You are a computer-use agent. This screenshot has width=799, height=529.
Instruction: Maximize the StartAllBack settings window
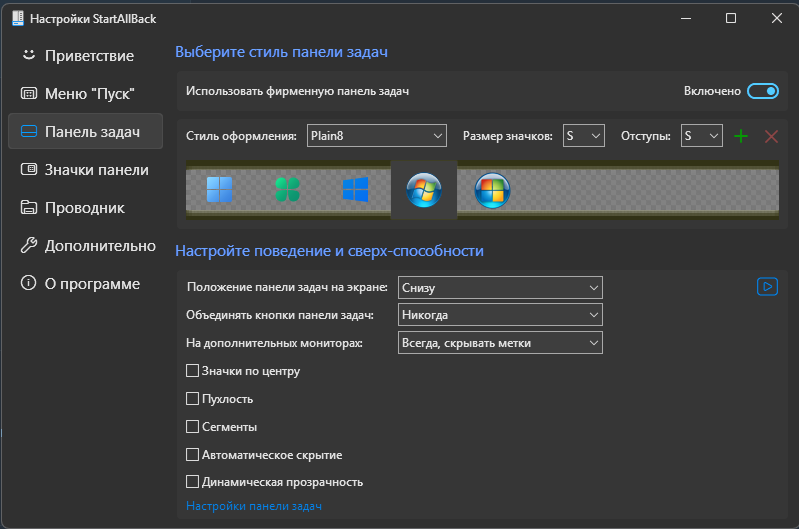(x=731, y=18)
